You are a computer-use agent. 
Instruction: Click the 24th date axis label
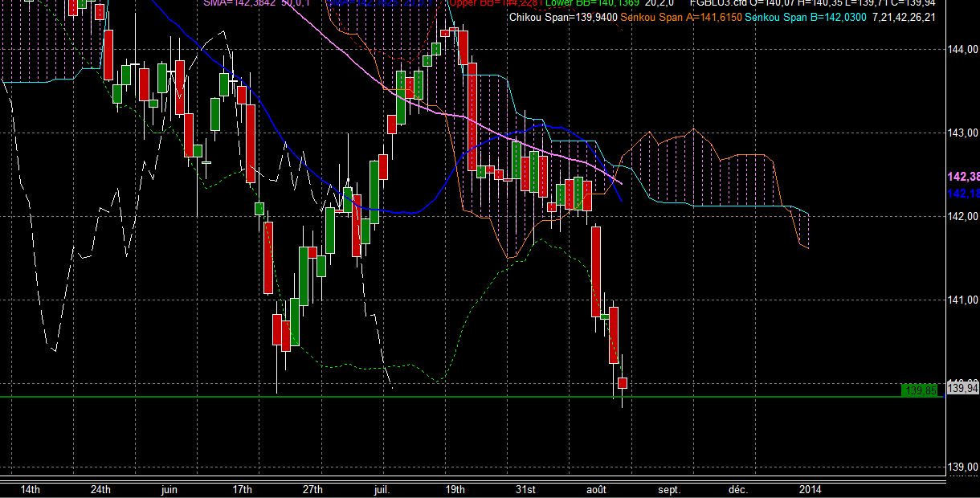[x=100, y=489]
